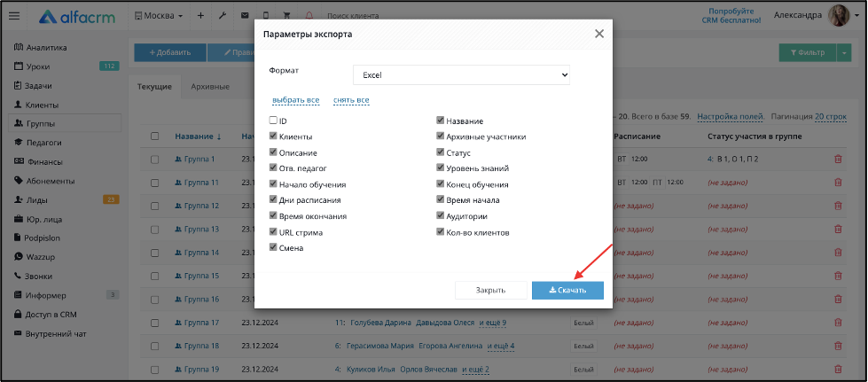
Task: Delete Группа 17 with trash icon
Action: (x=838, y=323)
